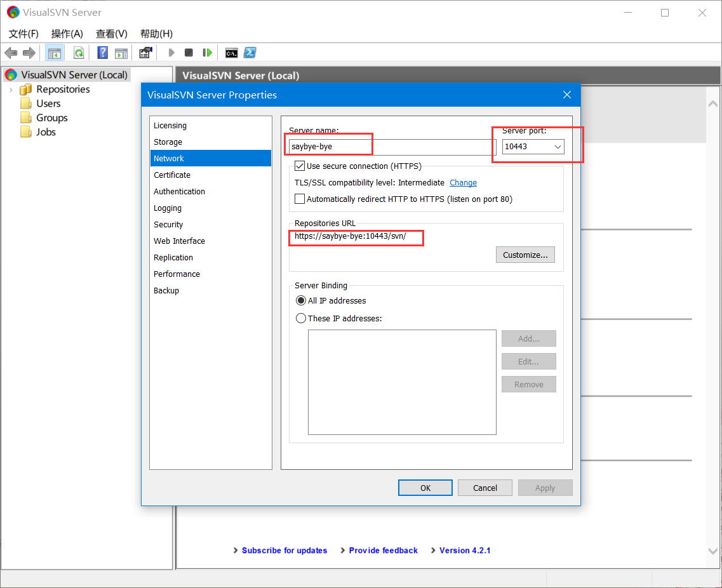The image size is (722, 588).
Task: Maximize the VisualSVN Server window
Action: [x=665, y=13]
